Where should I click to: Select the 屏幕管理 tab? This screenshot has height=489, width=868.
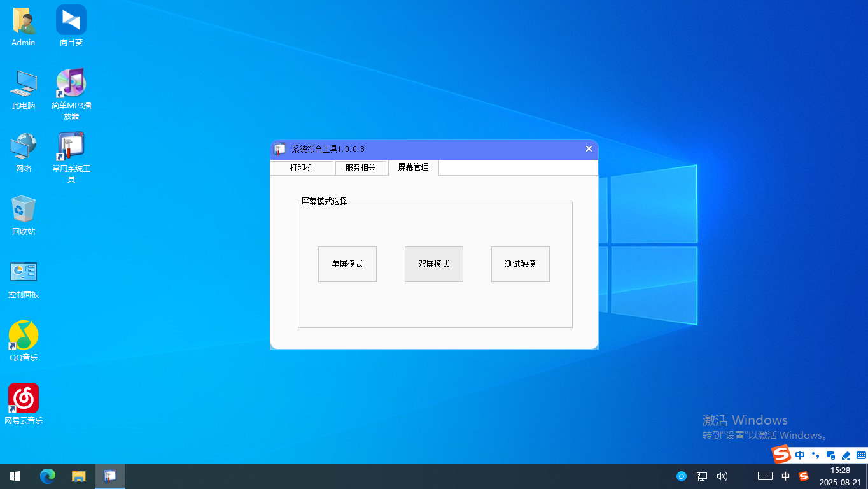414,167
